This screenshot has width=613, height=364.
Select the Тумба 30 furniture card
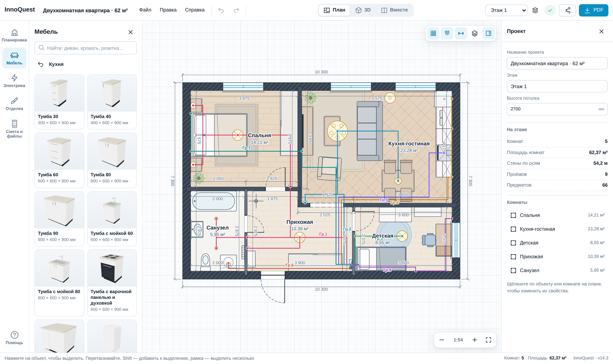click(x=59, y=102)
